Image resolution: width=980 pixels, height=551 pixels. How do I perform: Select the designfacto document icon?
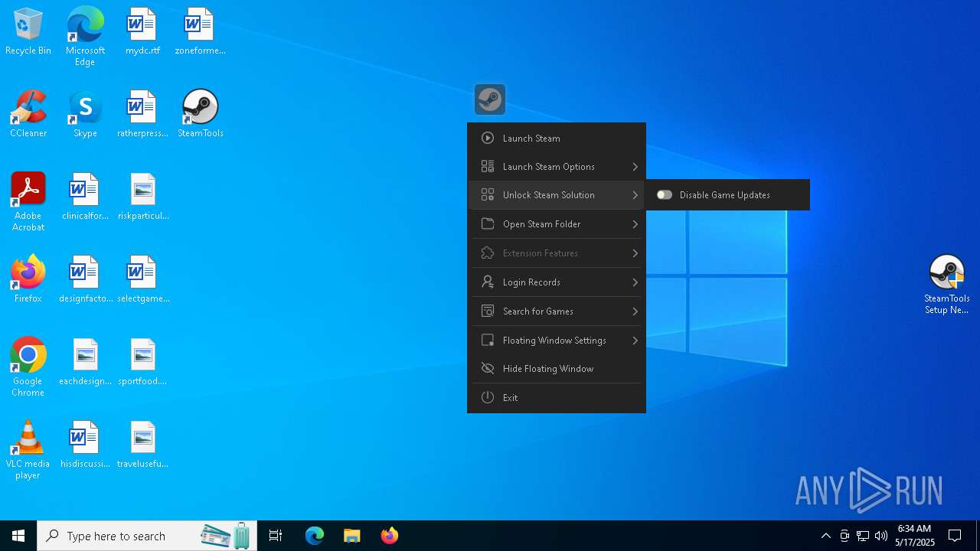[85, 279]
